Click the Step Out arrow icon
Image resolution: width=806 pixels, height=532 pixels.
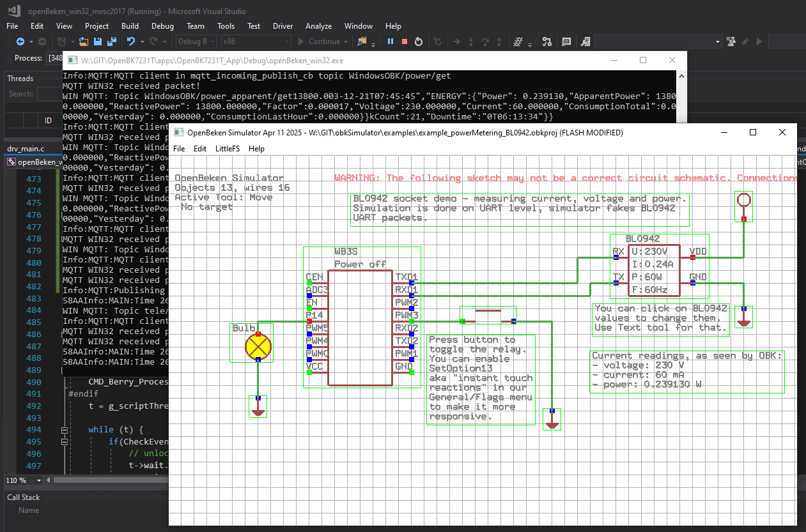tap(500, 42)
